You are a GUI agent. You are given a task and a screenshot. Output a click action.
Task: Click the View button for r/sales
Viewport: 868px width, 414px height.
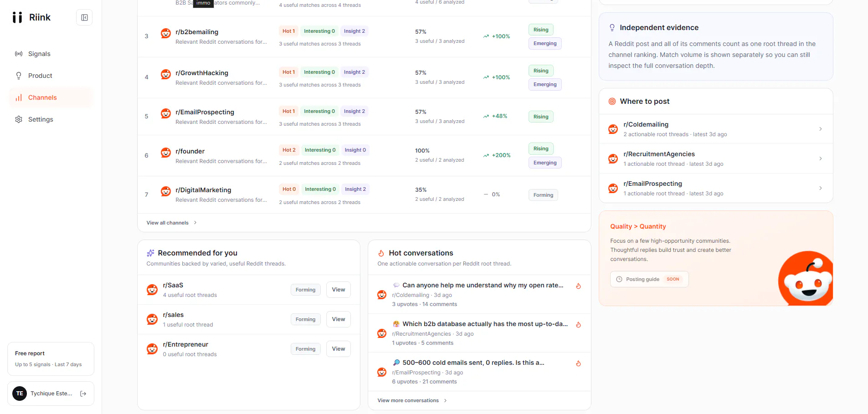tap(339, 319)
